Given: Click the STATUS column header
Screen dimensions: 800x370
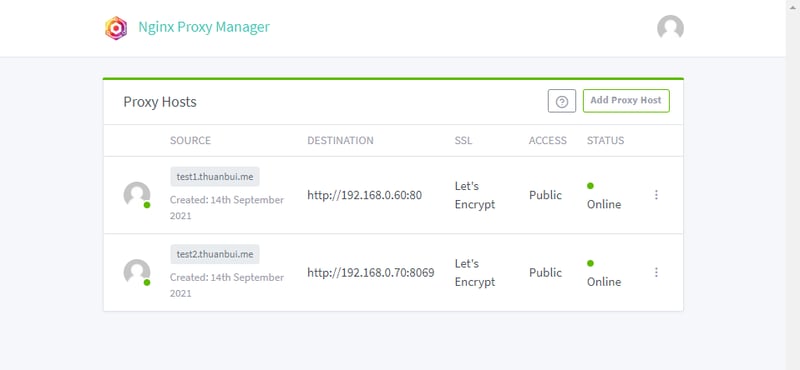Looking at the screenshot, I should click(x=605, y=140).
